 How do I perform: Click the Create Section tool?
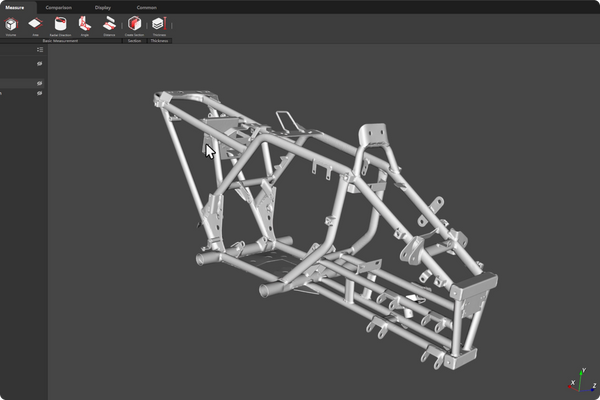(134, 24)
